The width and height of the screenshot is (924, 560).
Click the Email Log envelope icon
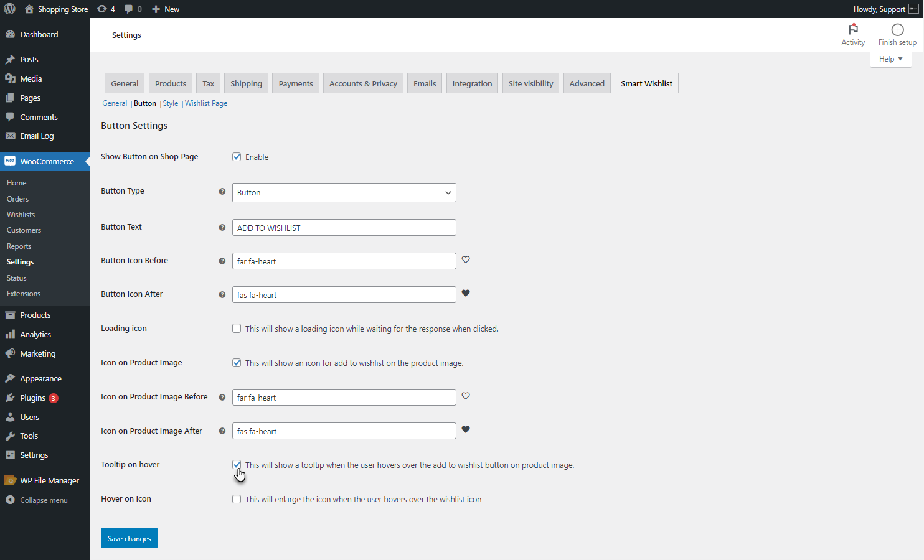click(10, 136)
